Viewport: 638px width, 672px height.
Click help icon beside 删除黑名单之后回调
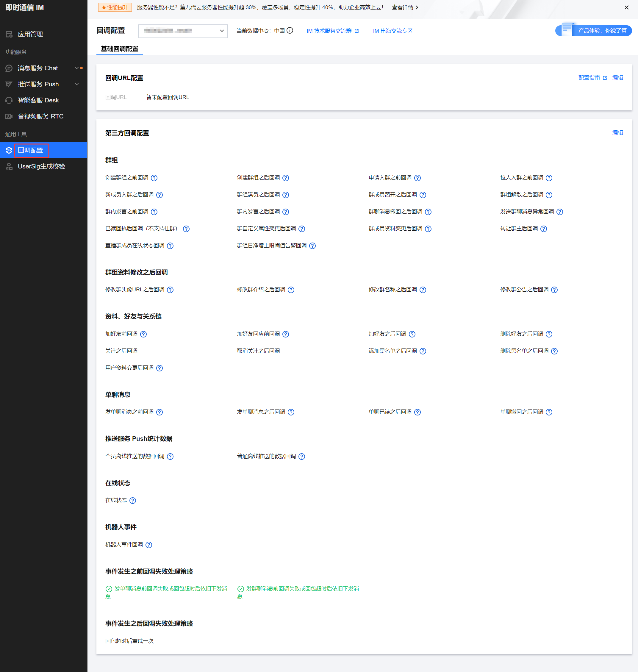(554, 351)
